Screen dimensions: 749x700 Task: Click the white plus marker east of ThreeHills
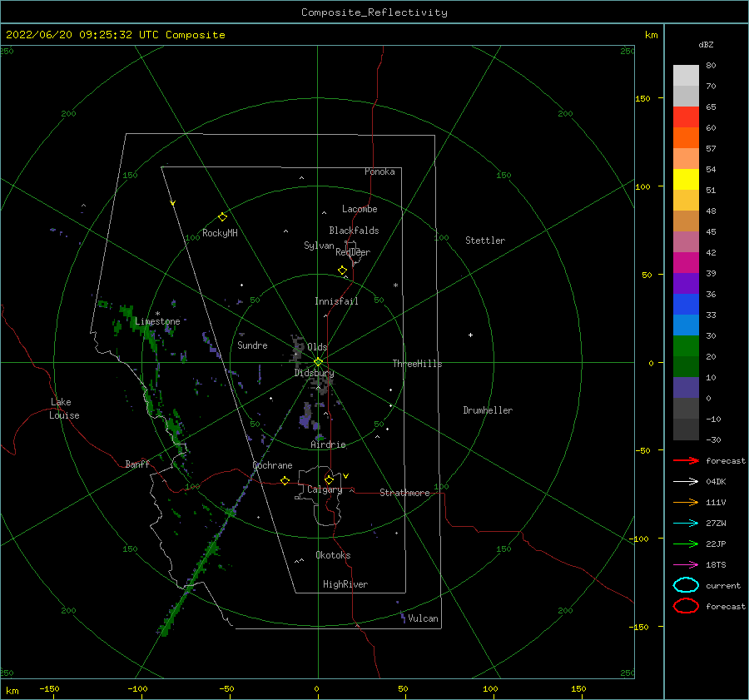(470, 335)
